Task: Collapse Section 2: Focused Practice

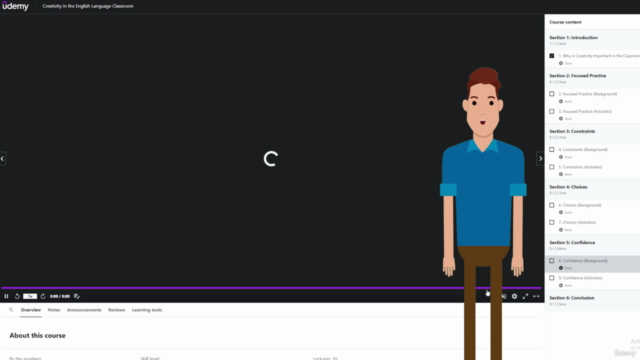Action: pyautogui.click(x=592, y=78)
